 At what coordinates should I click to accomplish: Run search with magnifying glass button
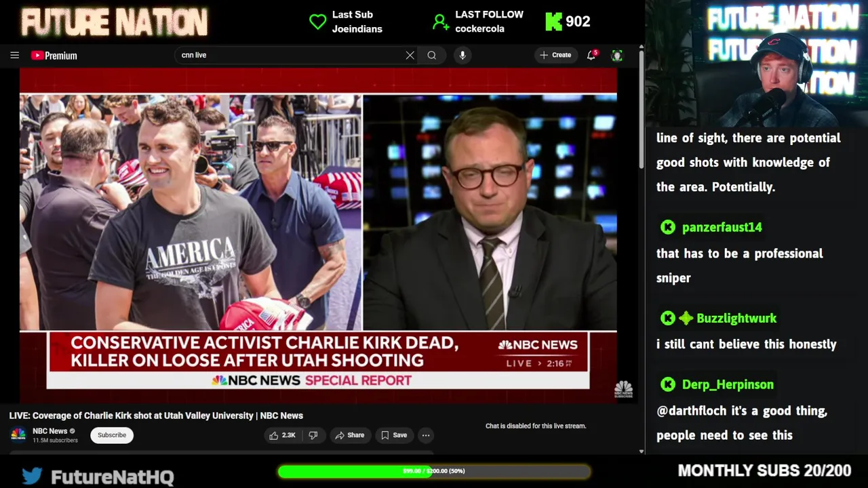[432, 56]
